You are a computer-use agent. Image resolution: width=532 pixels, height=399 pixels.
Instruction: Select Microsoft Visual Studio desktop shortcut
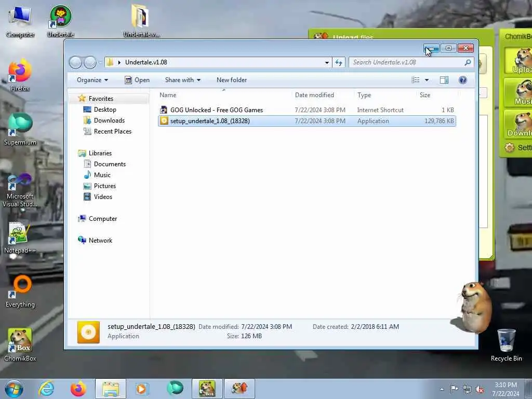20,191
